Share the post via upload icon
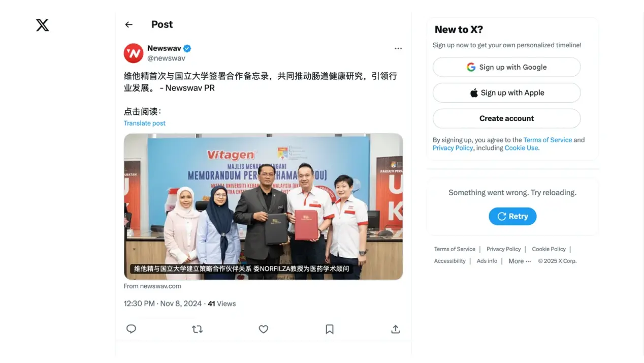 coord(396,329)
